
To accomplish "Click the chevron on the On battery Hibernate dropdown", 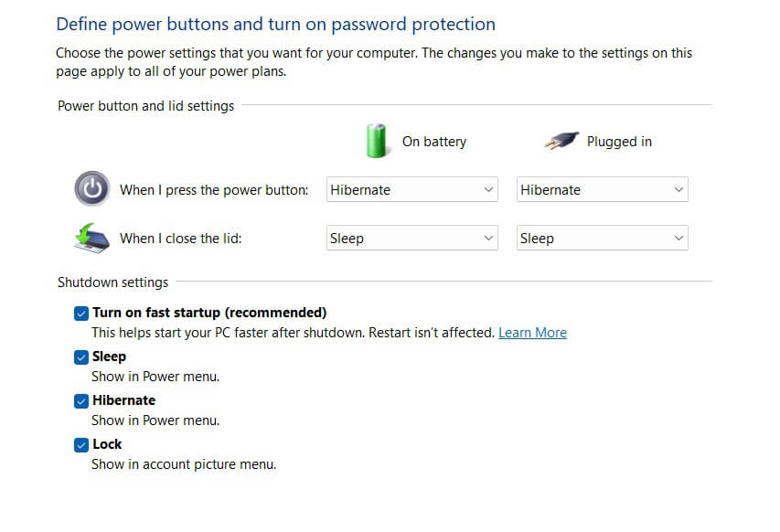I will pyautogui.click(x=488, y=189).
